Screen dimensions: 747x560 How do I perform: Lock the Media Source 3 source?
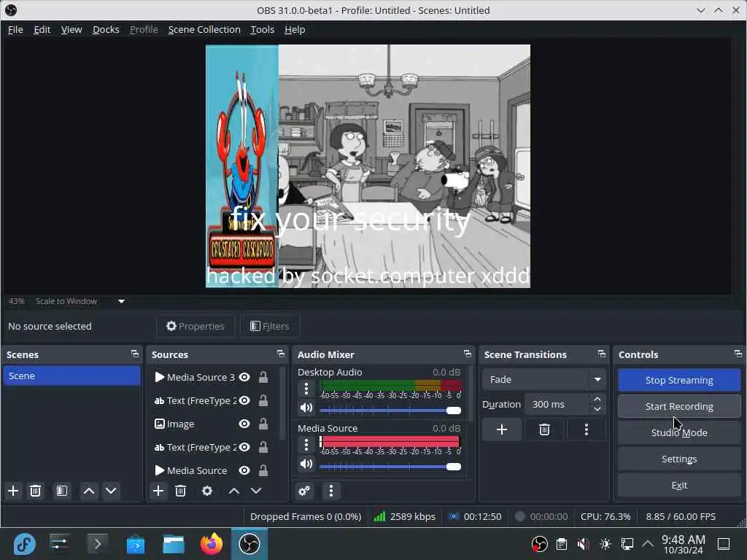(263, 377)
